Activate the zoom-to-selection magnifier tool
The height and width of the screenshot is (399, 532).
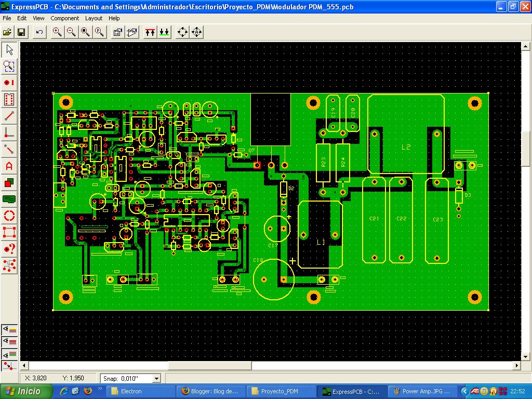coord(8,66)
